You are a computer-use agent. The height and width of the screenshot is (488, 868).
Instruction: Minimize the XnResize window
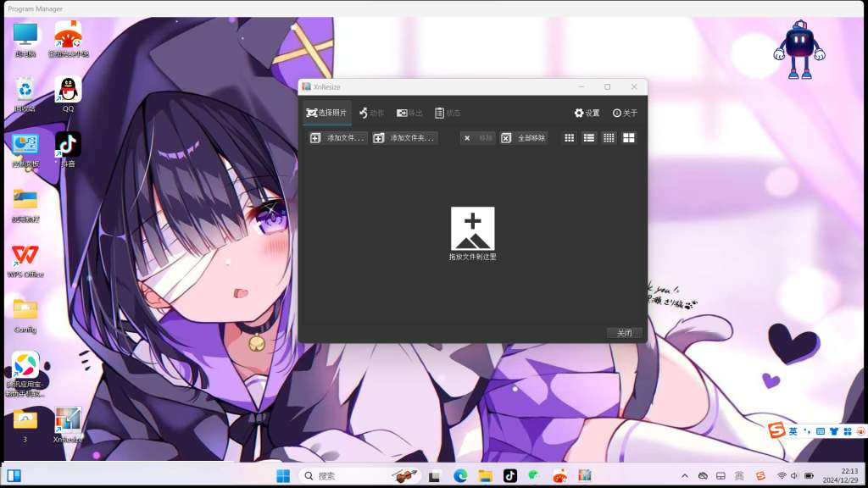(581, 87)
